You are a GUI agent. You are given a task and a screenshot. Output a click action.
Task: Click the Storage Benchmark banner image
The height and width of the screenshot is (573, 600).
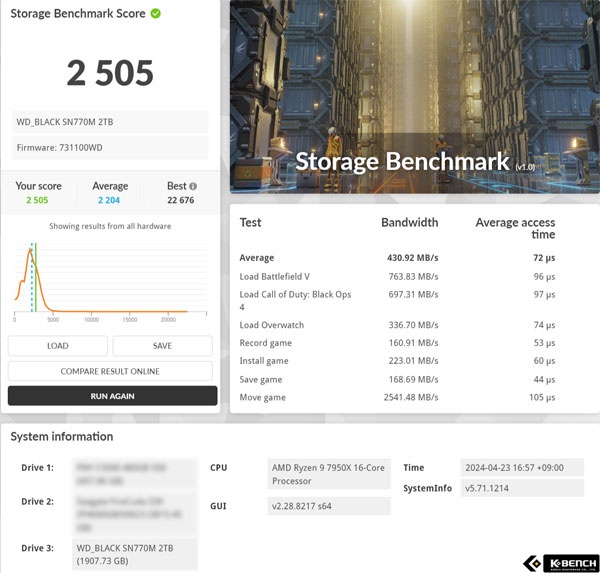(x=415, y=96)
